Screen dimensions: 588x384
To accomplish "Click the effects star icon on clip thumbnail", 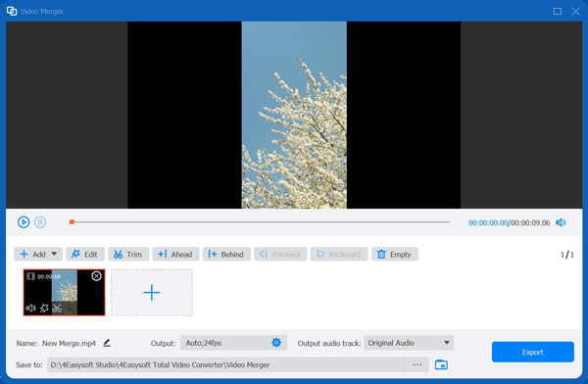I will point(44,309).
